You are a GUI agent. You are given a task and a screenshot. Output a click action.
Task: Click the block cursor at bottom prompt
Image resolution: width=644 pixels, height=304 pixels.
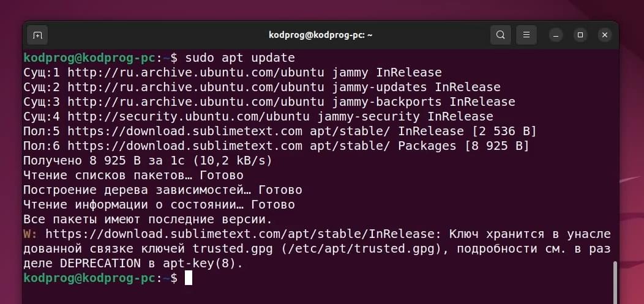coord(189,278)
